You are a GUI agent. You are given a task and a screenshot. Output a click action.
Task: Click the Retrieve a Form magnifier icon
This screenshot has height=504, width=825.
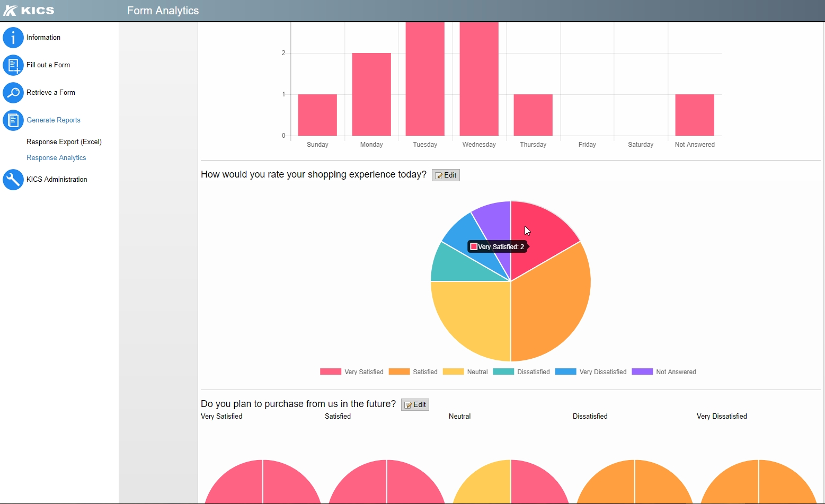(13, 93)
